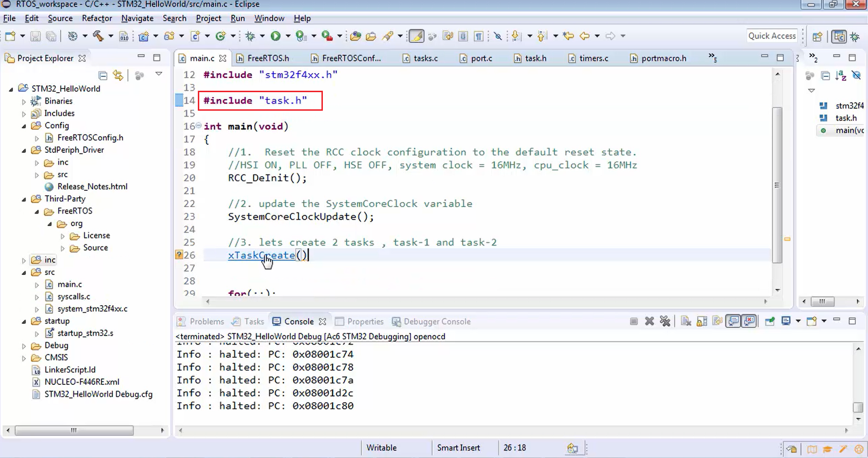
Task: Click the editor vertical scrollbar thumb
Action: click(777, 185)
